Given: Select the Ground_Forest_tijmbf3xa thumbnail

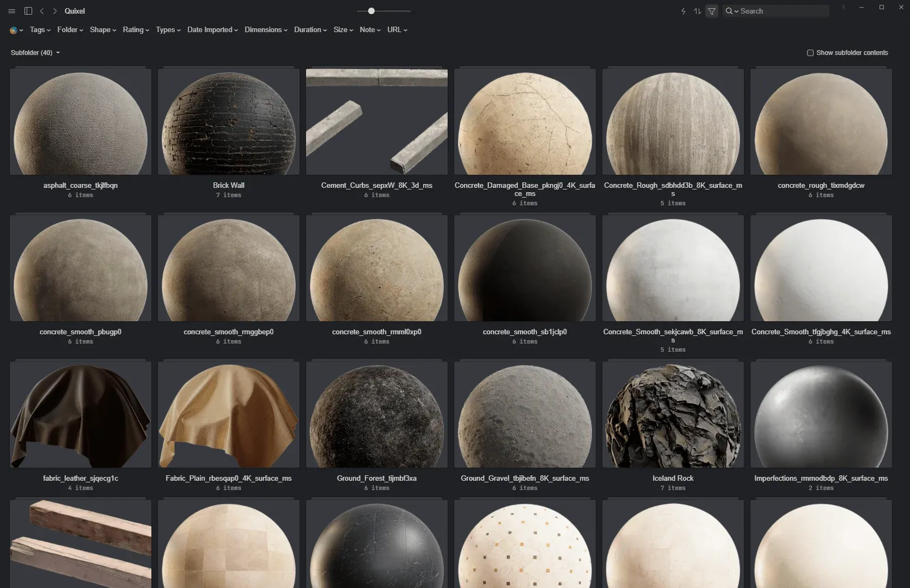Looking at the screenshot, I should [377, 415].
